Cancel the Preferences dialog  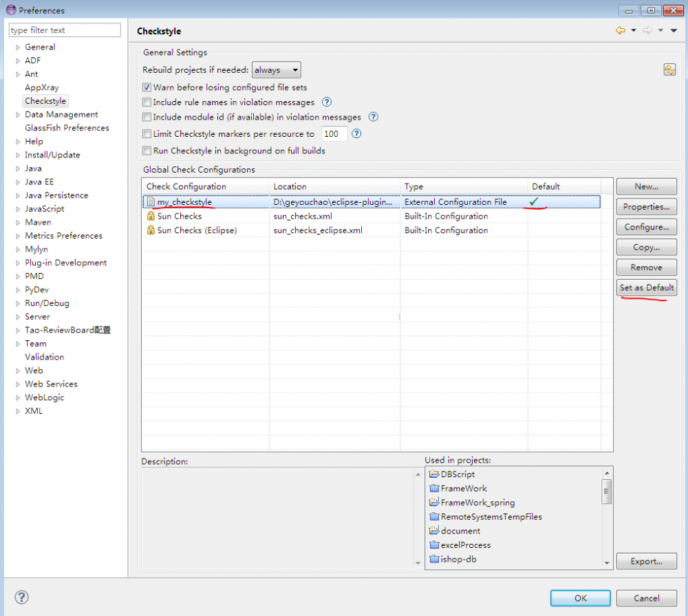tap(646, 598)
